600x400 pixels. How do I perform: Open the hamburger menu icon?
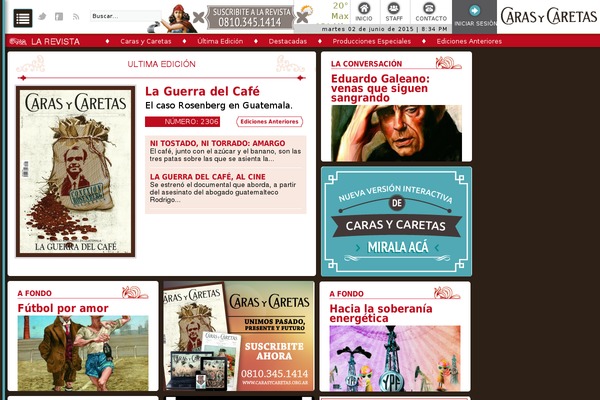23,18
